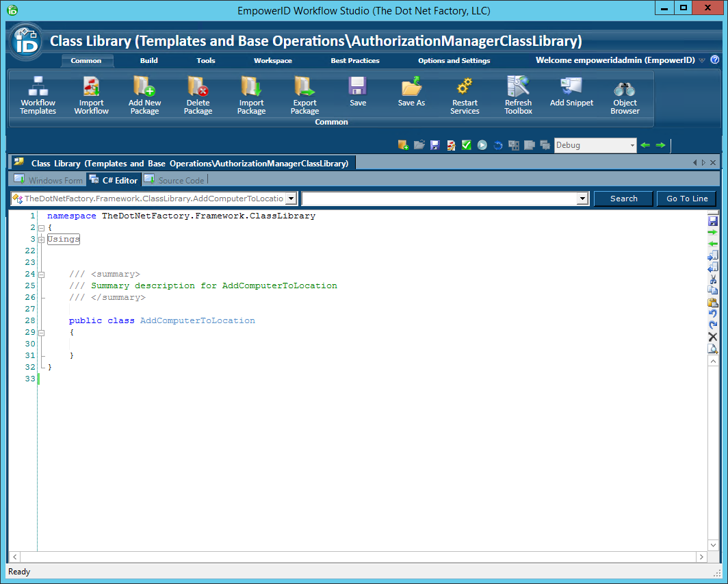Click the Search button

click(x=623, y=199)
